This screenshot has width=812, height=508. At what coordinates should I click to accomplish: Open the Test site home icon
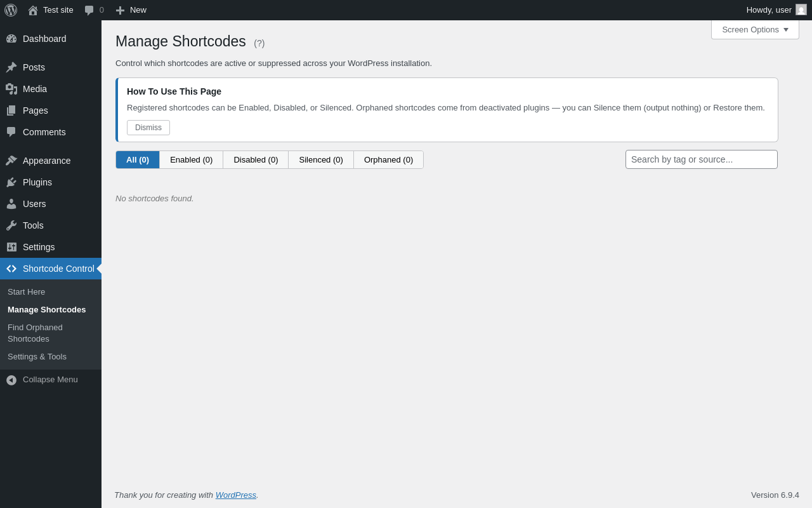tap(33, 10)
